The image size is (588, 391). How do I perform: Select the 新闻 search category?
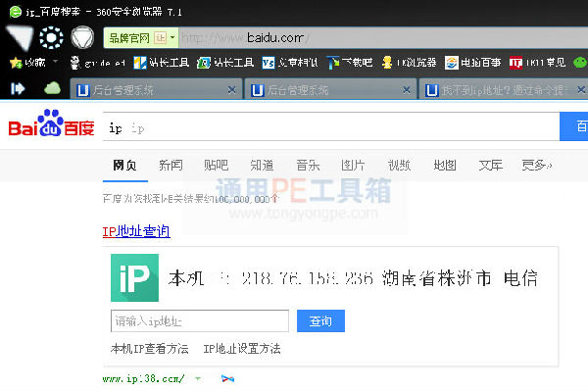pyautogui.click(x=171, y=165)
